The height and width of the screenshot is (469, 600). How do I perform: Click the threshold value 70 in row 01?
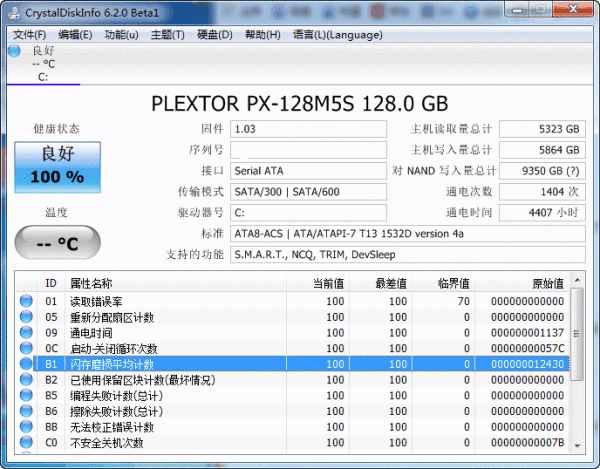[463, 301]
